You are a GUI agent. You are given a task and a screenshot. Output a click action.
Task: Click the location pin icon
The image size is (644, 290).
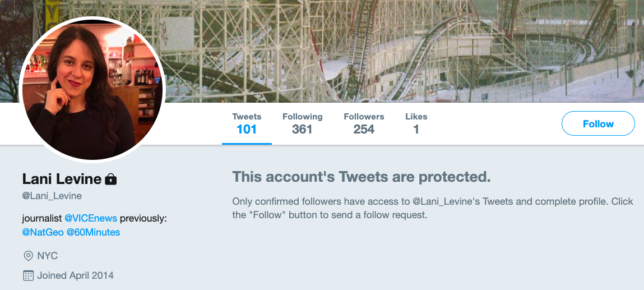pos(28,256)
